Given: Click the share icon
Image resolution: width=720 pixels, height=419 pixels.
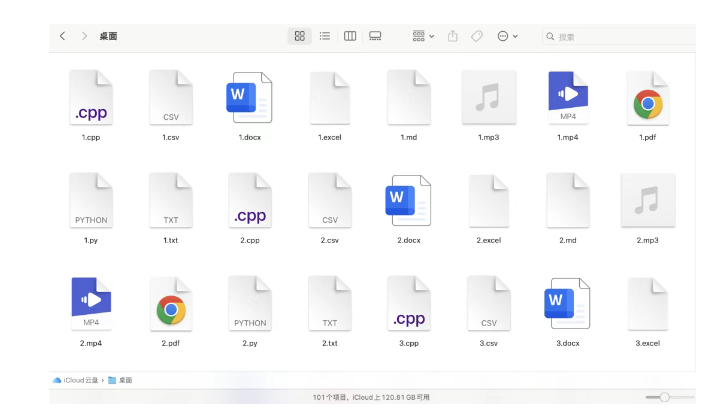Looking at the screenshot, I should [453, 36].
